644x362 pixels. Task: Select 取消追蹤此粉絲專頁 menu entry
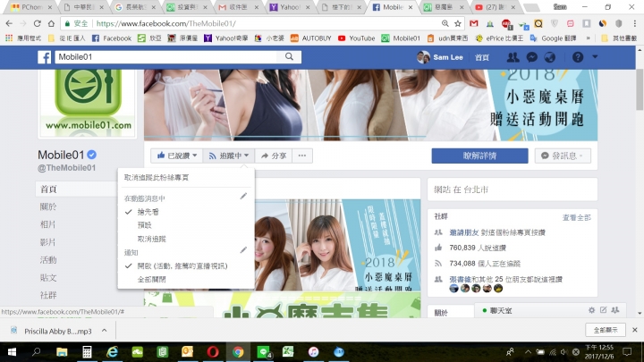(x=157, y=178)
